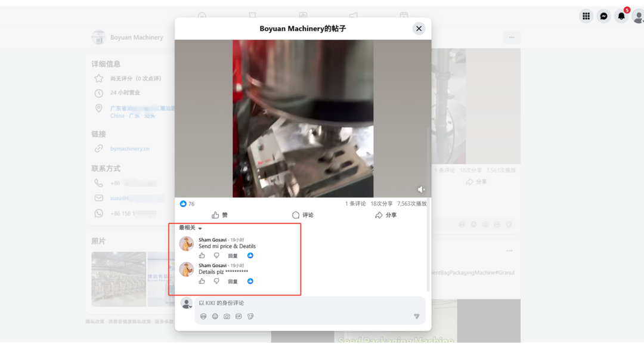Click the +86 158 WhatsApp number
The height and width of the screenshot is (344, 644).
pyautogui.click(x=134, y=213)
